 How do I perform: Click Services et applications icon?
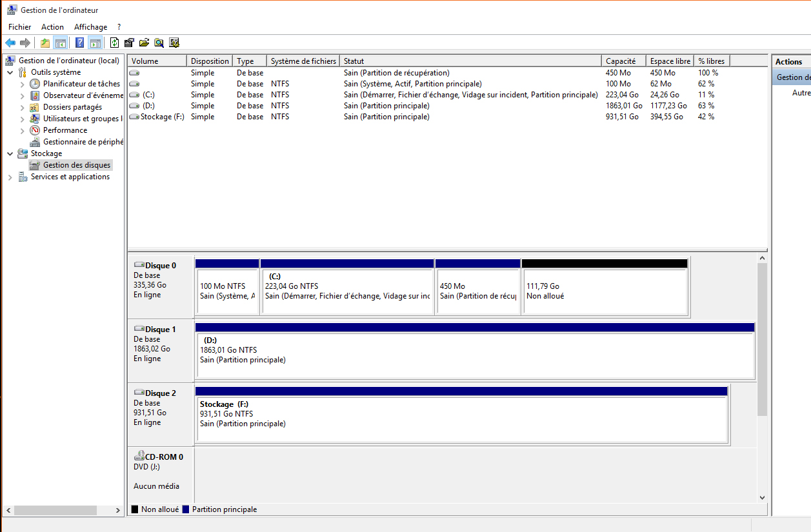[23, 177]
